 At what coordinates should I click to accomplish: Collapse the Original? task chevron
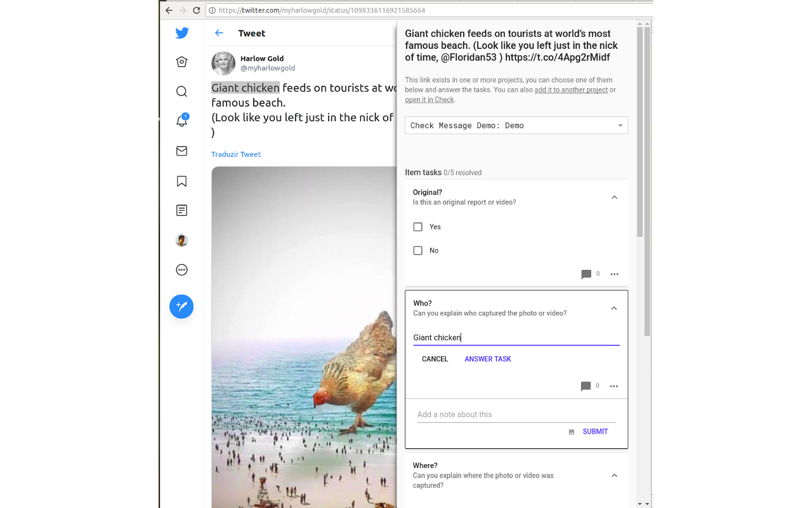coord(614,197)
